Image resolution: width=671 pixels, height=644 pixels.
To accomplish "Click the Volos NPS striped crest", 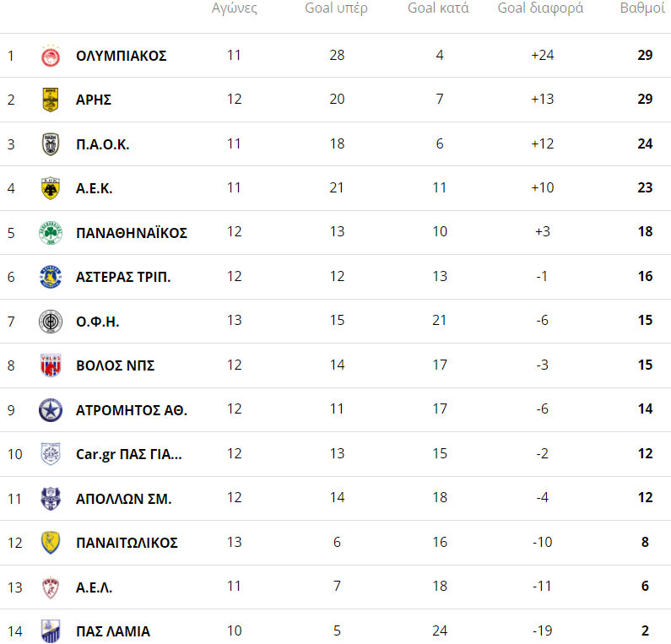I will [x=51, y=365].
